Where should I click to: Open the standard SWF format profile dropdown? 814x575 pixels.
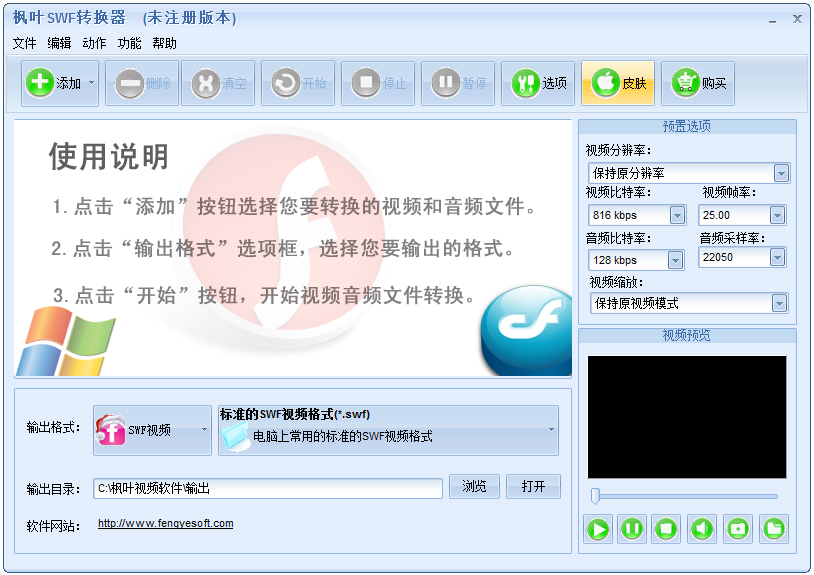click(388, 430)
